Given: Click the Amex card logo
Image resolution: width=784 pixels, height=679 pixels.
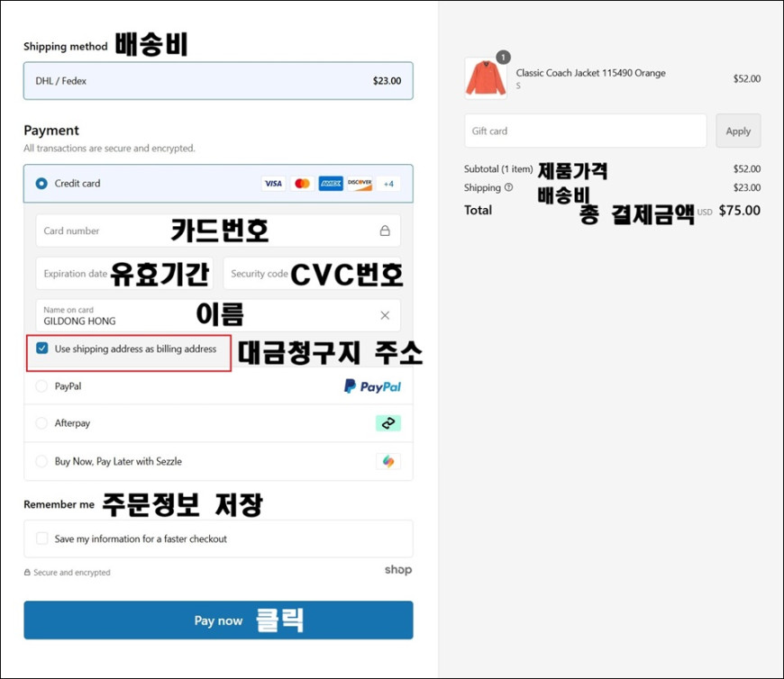Looking at the screenshot, I should (x=331, y=184).
